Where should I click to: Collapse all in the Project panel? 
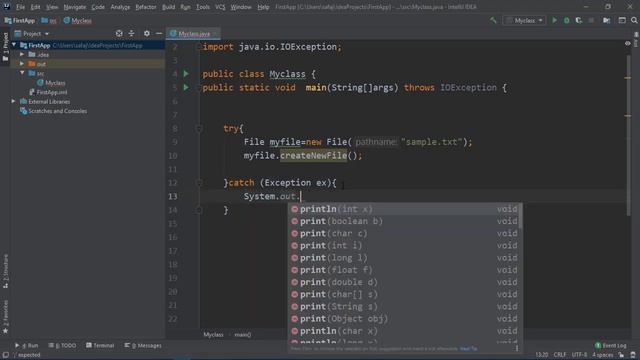pos(131,33)
